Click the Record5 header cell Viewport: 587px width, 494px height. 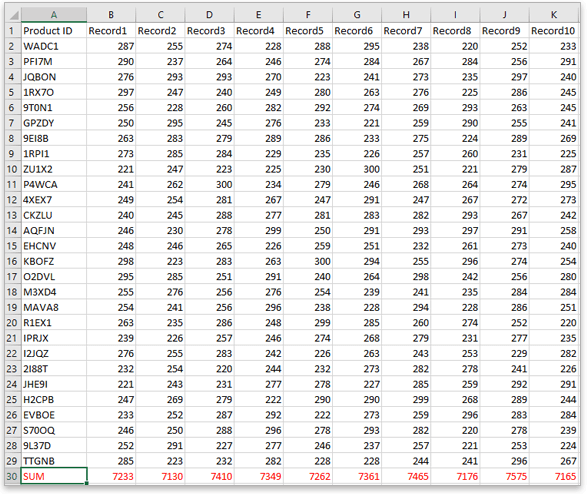(x=308, y=31)
